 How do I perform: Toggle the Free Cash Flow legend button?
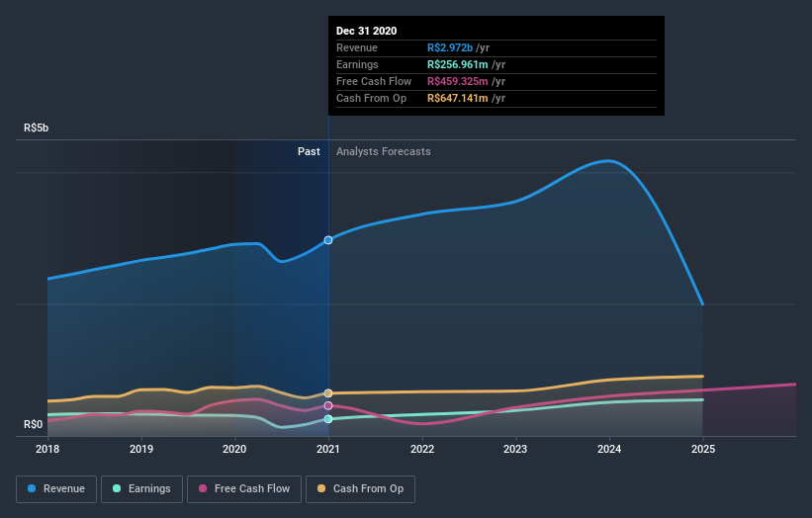[244, 489]
